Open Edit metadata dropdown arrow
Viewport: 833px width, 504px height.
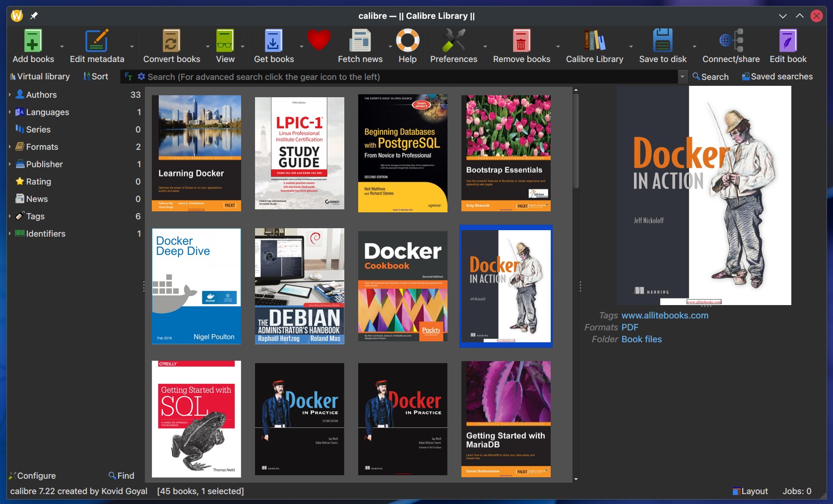coord(132,47)
